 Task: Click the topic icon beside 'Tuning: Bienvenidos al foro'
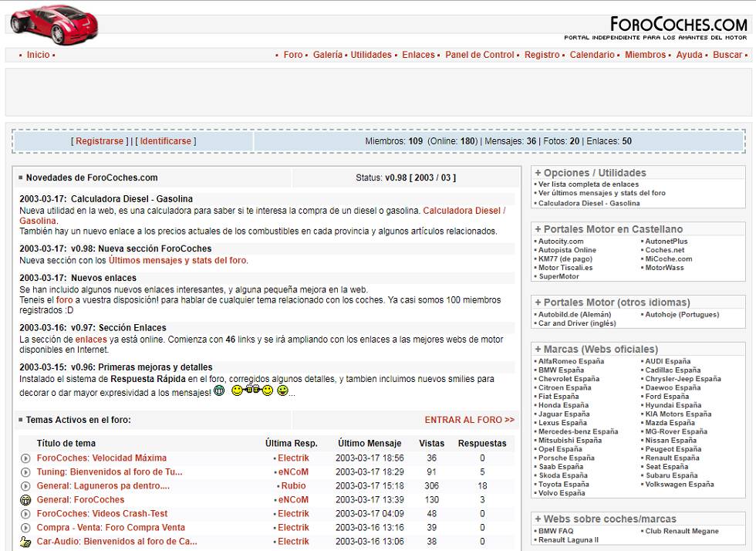pos(24,472)
